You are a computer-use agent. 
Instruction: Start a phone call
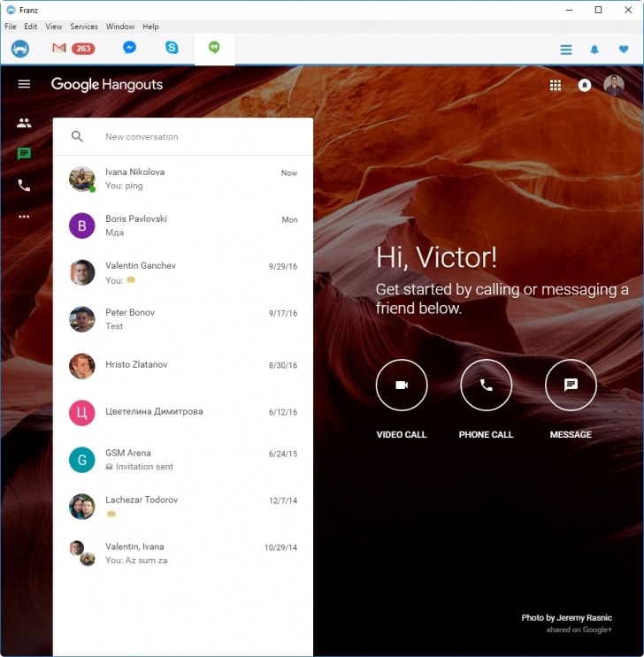point(486,385)
